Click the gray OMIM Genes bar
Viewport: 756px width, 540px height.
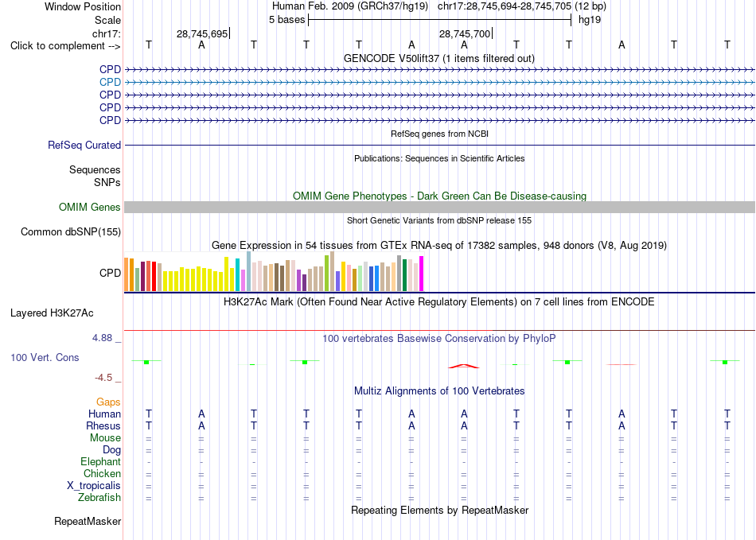point(439,207)
